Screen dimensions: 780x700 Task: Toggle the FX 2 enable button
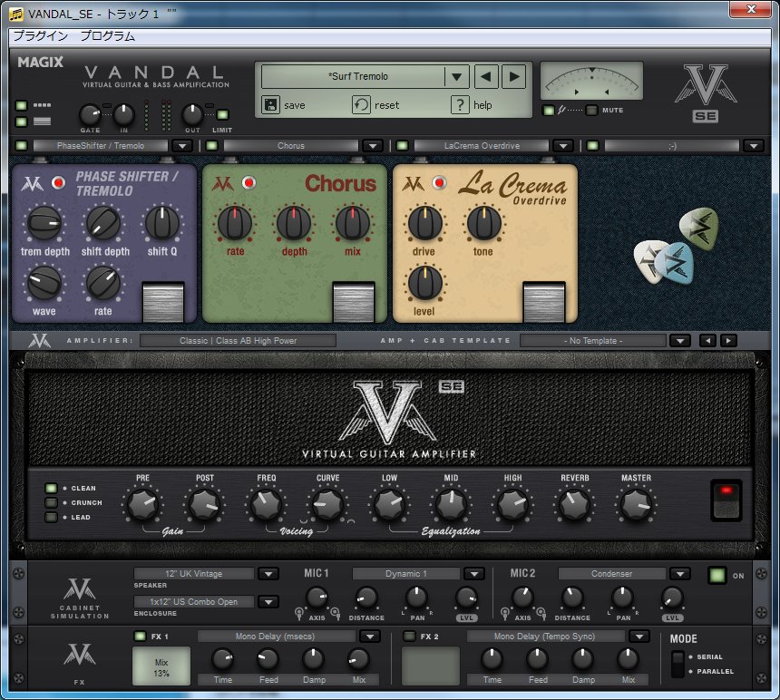point(409,636)
